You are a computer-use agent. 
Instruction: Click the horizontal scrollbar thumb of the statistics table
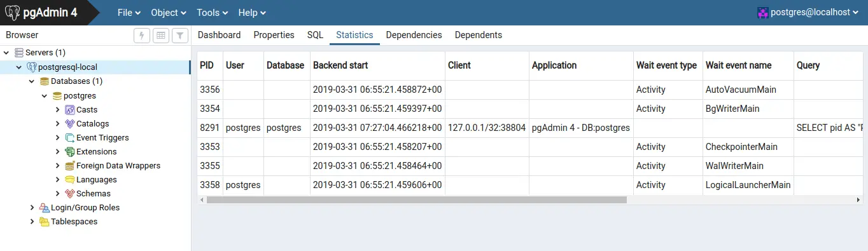click(416, 200)
